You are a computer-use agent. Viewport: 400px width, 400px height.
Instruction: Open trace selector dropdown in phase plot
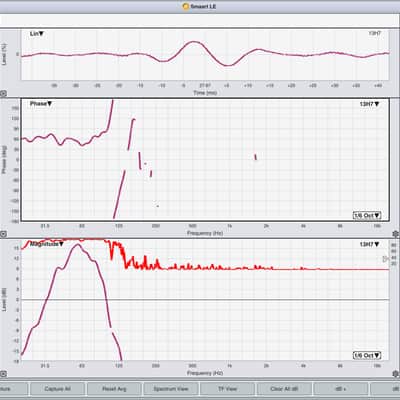[369, 104]
